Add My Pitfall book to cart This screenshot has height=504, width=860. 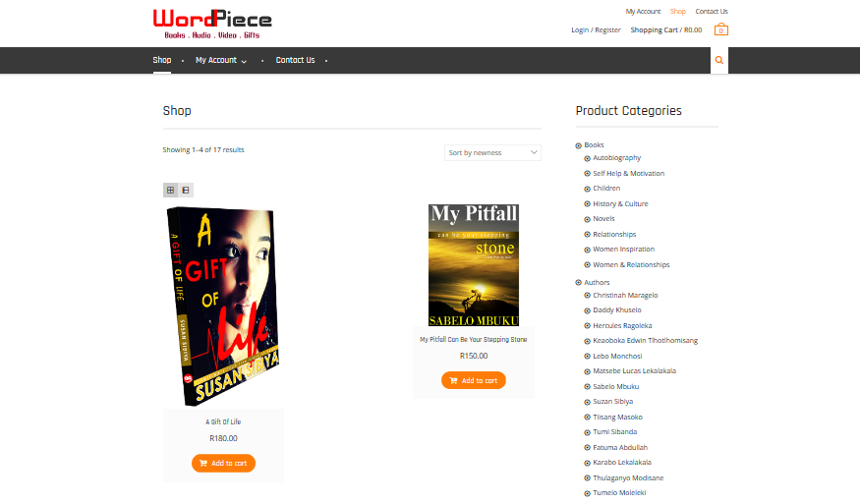(x=474, y=380)
